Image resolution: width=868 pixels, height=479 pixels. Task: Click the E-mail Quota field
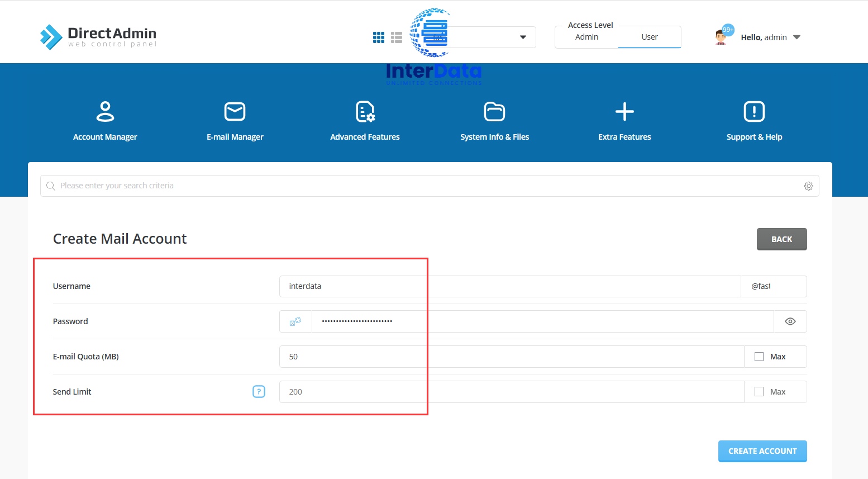[512, 357]
